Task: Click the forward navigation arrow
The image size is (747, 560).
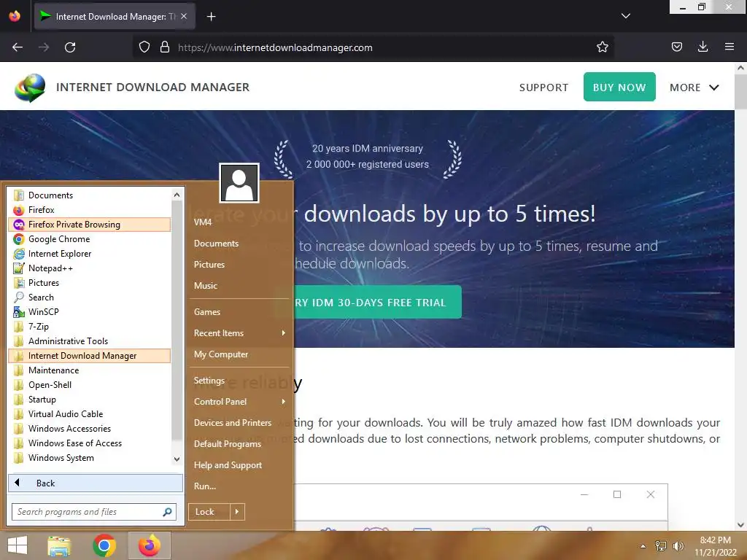Action: click(44, 47)
